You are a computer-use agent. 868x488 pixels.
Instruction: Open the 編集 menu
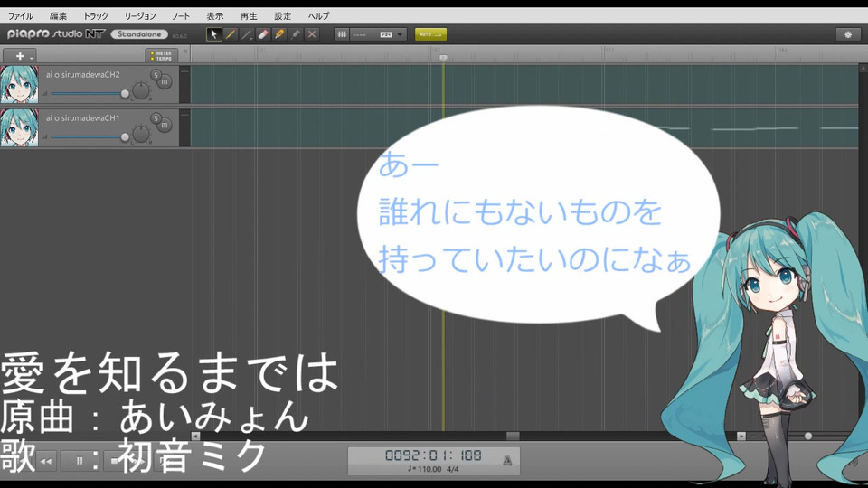point(58,16)
